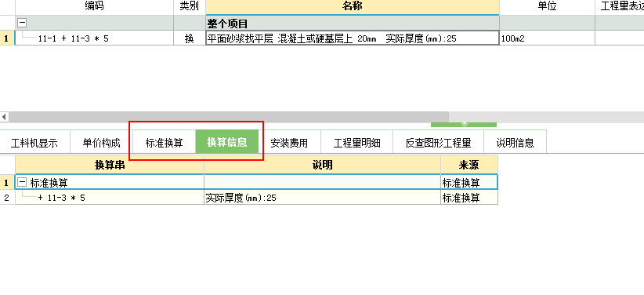Click the 名称 column header

(353, 6)
